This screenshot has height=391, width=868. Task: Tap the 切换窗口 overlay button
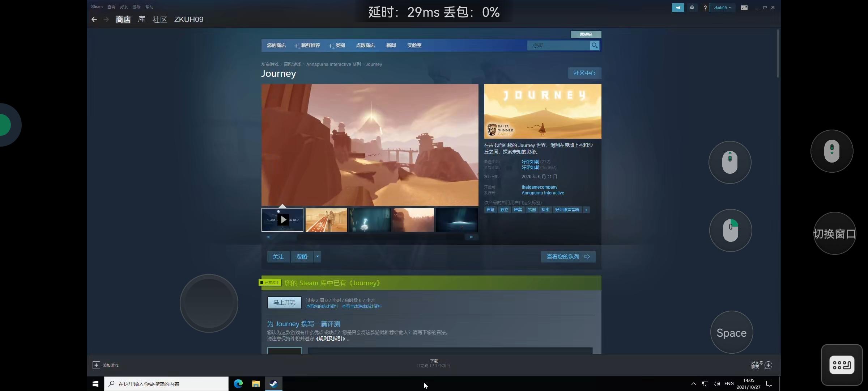(835, 234)
